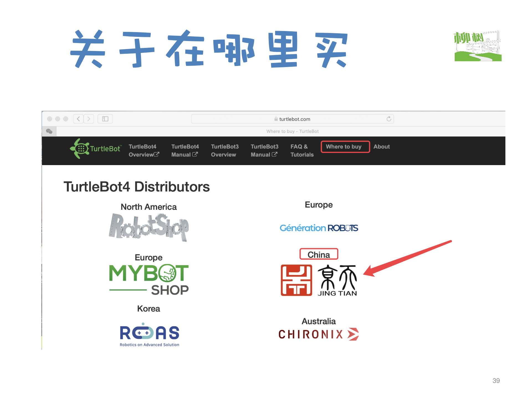Click the 'Korea' region label
The width and height of the screenshot is (532, 399).
click(x=149, y=309)
